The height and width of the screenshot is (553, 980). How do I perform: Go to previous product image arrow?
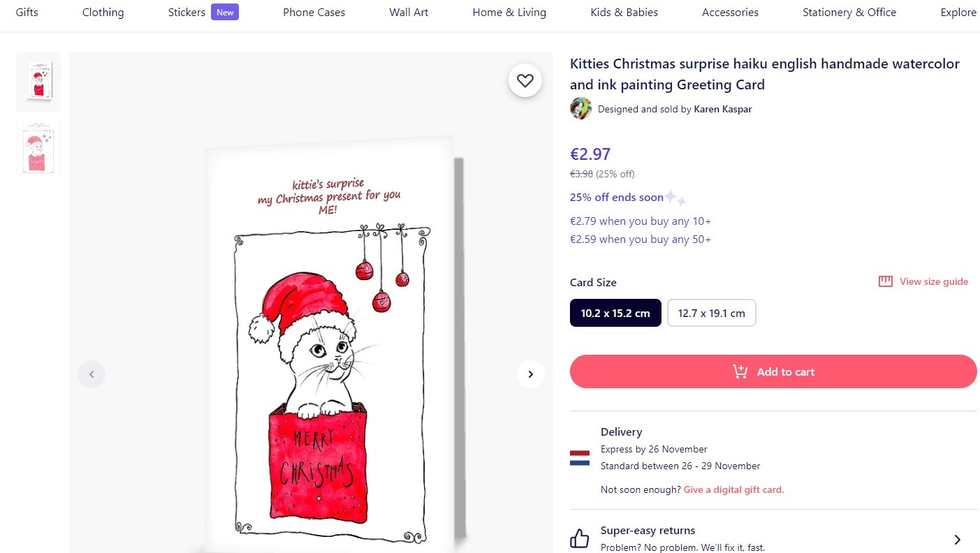92,374
